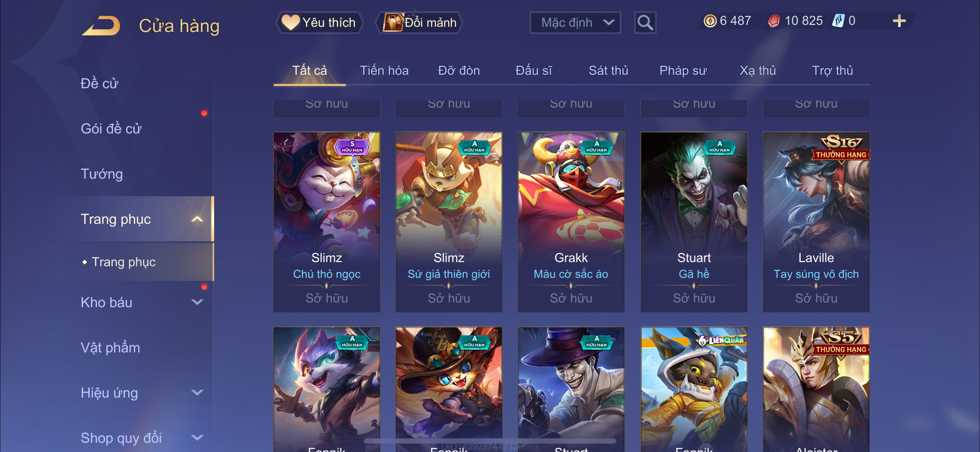This screenshot has width=980, height=452.
Task: Switch to the Sát thủ tab
Action: click(x=608, y=71)
